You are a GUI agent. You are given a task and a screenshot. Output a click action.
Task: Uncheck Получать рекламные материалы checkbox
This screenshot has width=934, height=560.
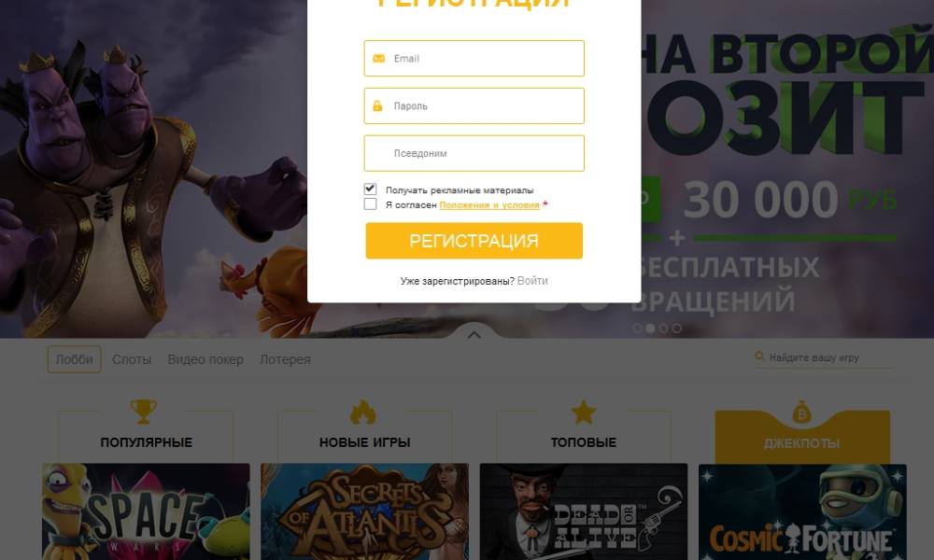[370, 189]
